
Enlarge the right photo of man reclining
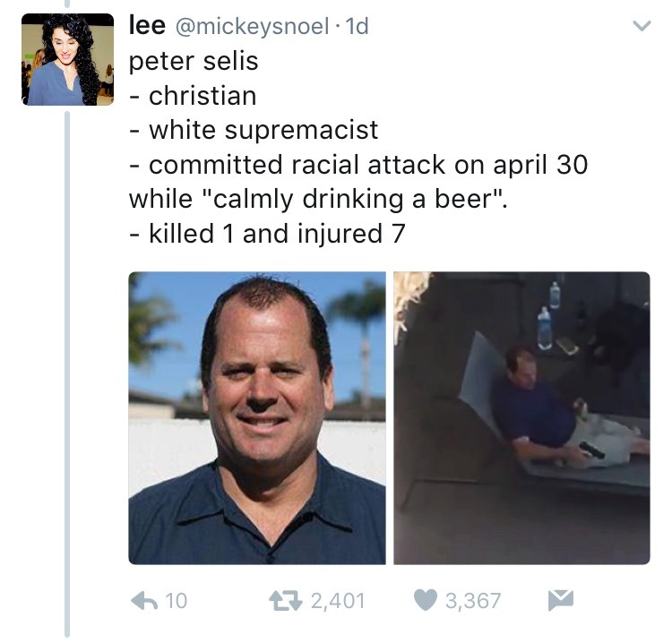521,418
